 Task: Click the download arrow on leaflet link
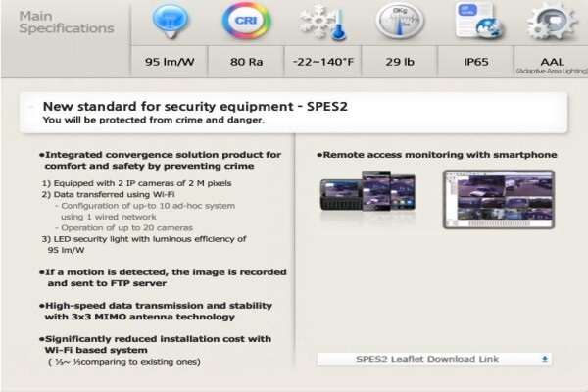(545, 359)
